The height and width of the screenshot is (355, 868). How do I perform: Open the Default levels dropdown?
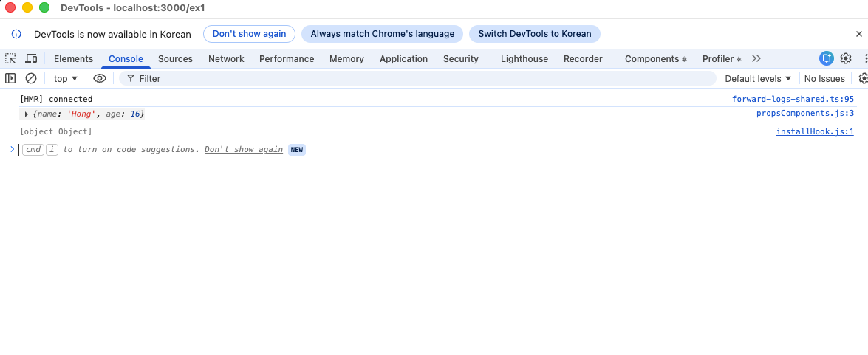pos(758,78)
